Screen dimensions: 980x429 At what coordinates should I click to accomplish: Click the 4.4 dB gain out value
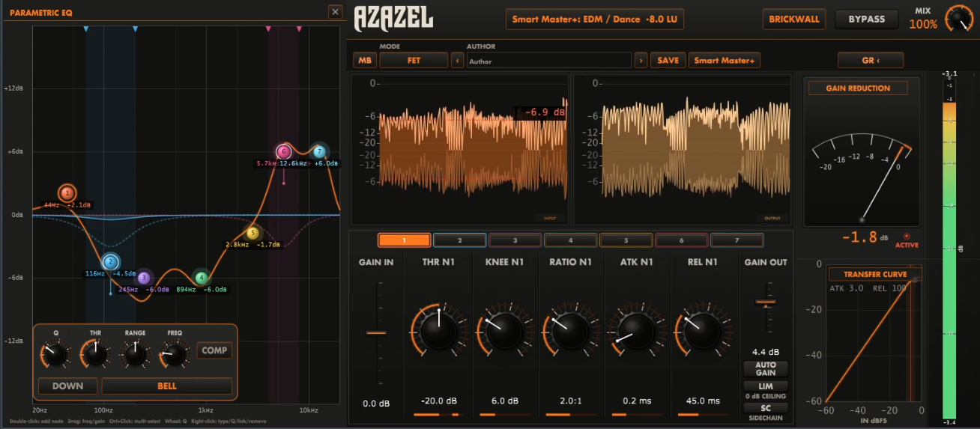click(765, 352)
